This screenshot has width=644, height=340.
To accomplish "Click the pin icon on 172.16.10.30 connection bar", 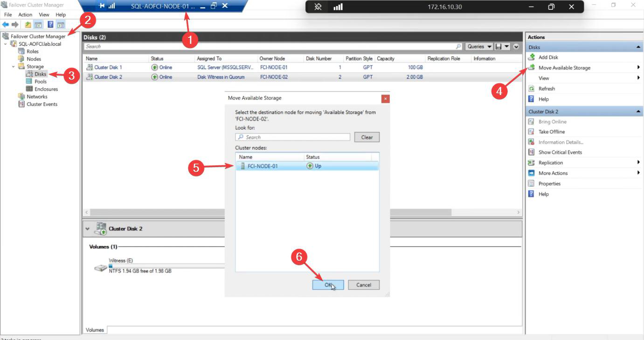I will pos(318,7).
